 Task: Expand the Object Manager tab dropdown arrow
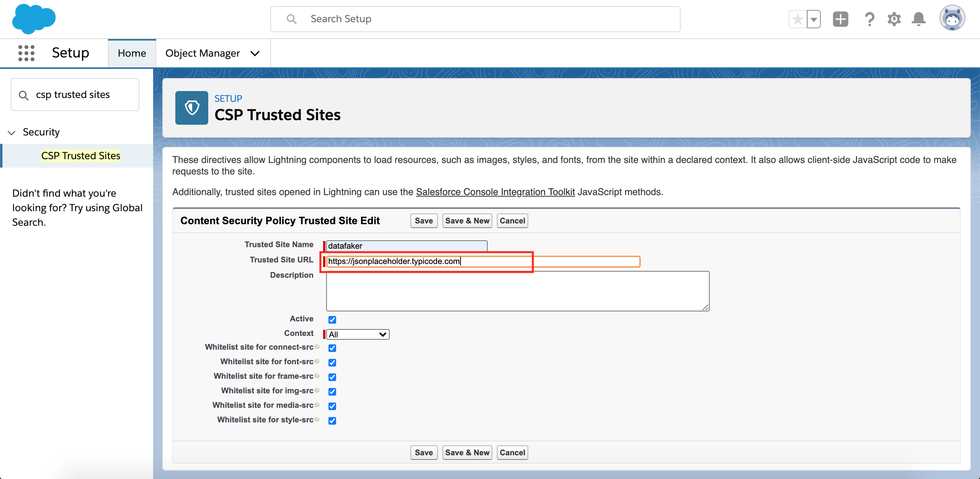pos(255,54)
